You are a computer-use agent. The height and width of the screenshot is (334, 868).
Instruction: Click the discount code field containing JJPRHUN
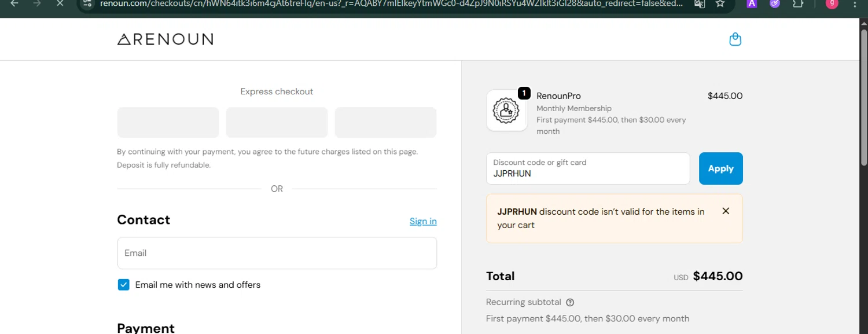[x=588, y=168]
